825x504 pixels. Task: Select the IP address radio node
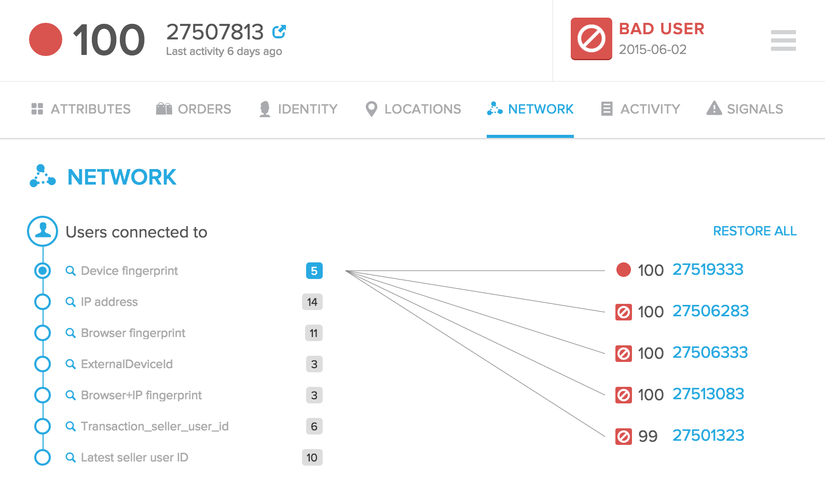tap(43, 302)
